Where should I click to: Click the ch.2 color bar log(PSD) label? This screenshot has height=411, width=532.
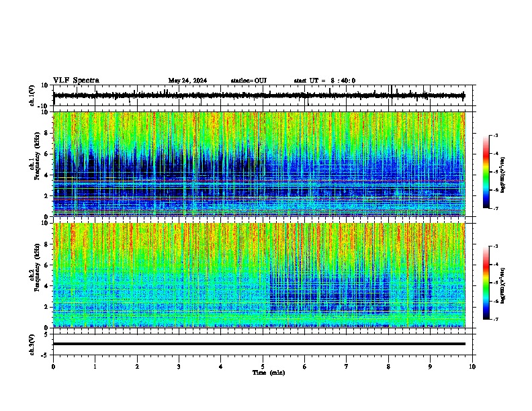click(x=502, y=285)
